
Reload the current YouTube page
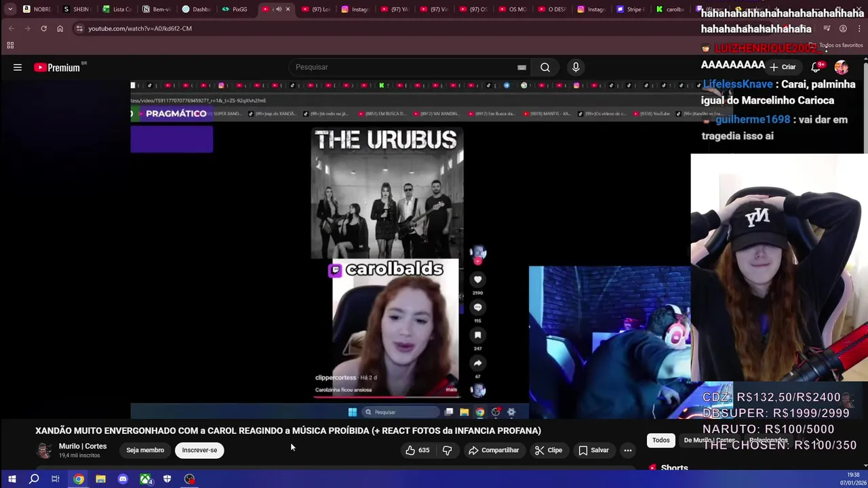[43, 28]
